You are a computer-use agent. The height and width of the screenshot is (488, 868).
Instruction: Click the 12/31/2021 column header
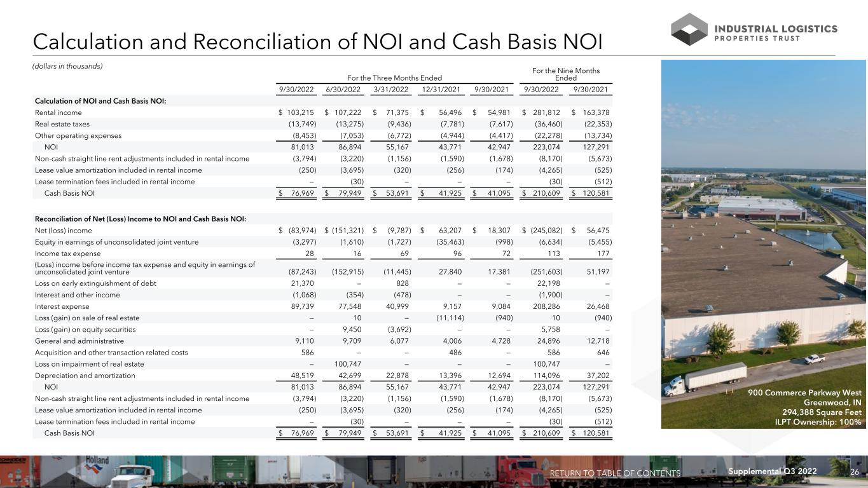(x=441, y=90)
